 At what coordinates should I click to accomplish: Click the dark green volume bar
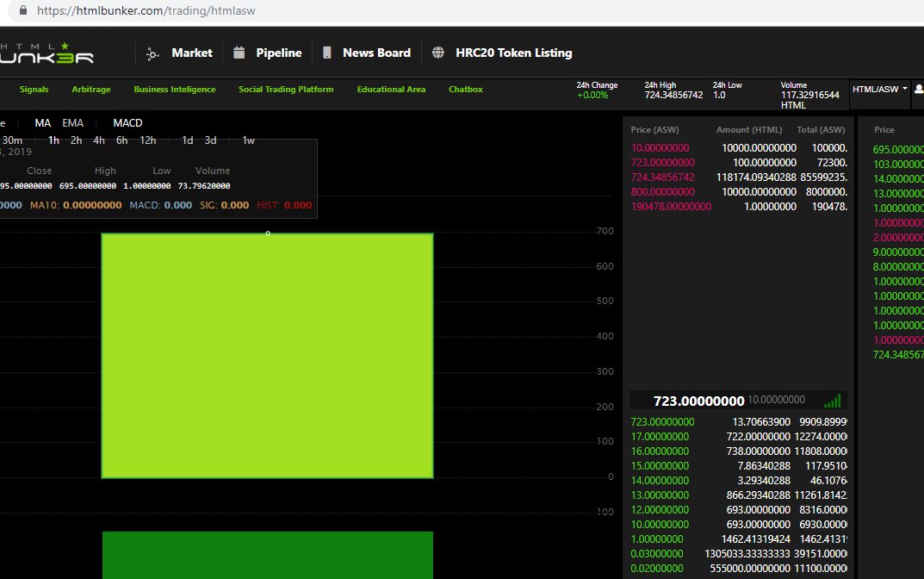268,555
